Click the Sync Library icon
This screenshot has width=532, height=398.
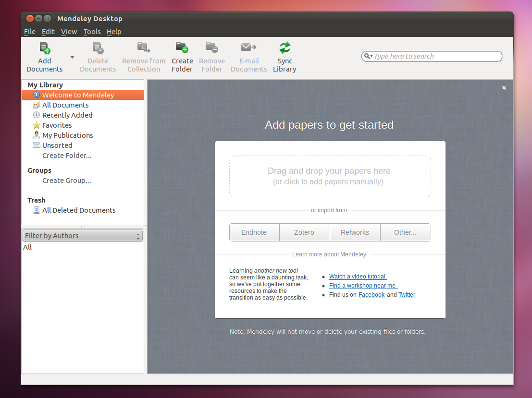pos(285,48)
